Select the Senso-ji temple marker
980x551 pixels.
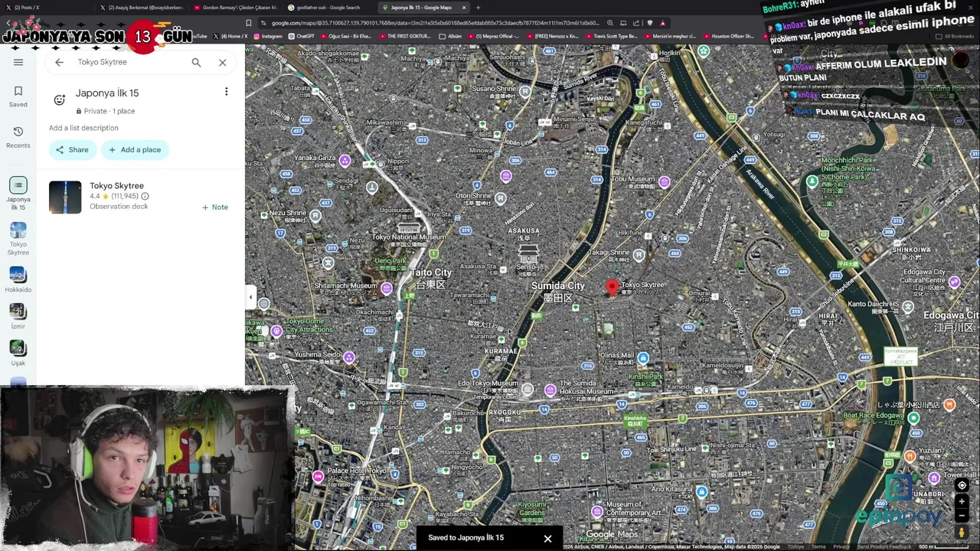(x=528, y=254)
